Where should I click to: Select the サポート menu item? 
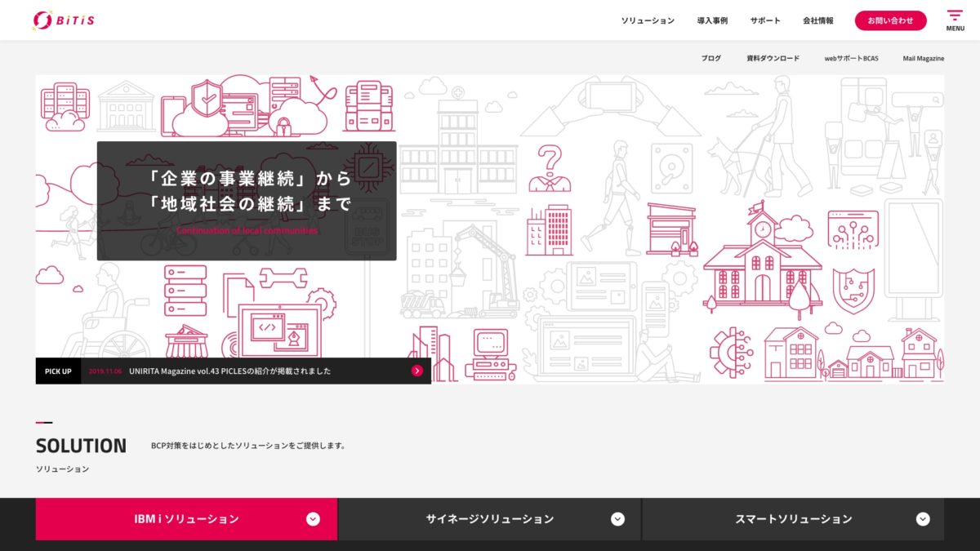point(765,20)
